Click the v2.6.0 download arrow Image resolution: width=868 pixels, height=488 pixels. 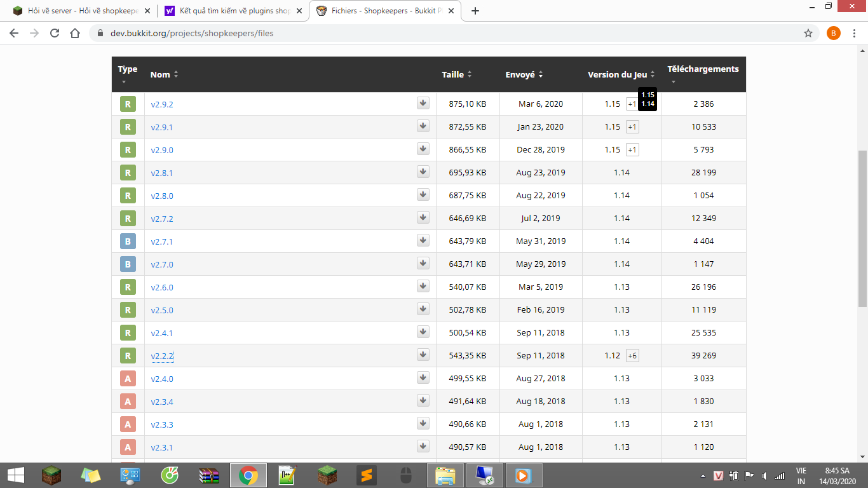pyautogui.click(x=423, y=287)
